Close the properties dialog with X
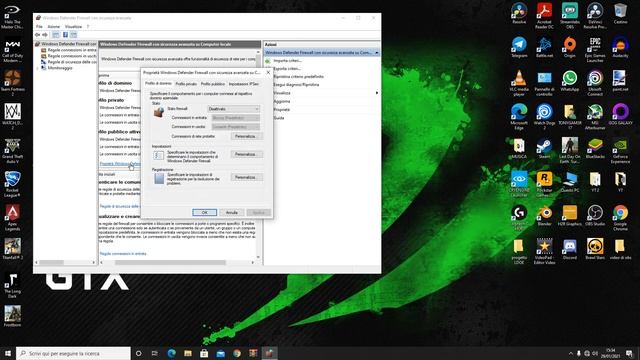The width and height of the screenshot is (640, 360). pyautogui.click(x=268, y=72)
